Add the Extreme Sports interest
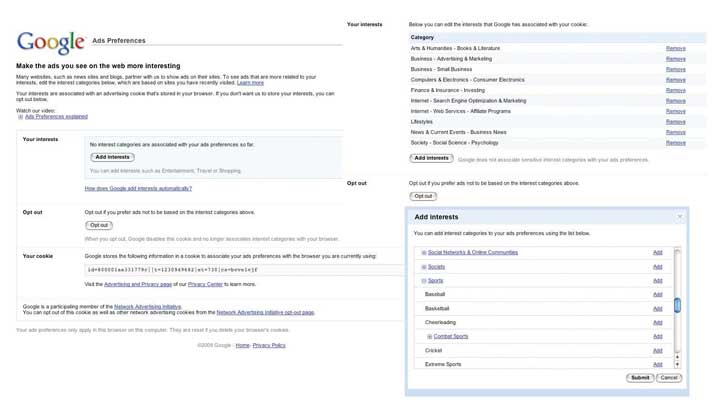720x409 pixels. pos(658,364)
